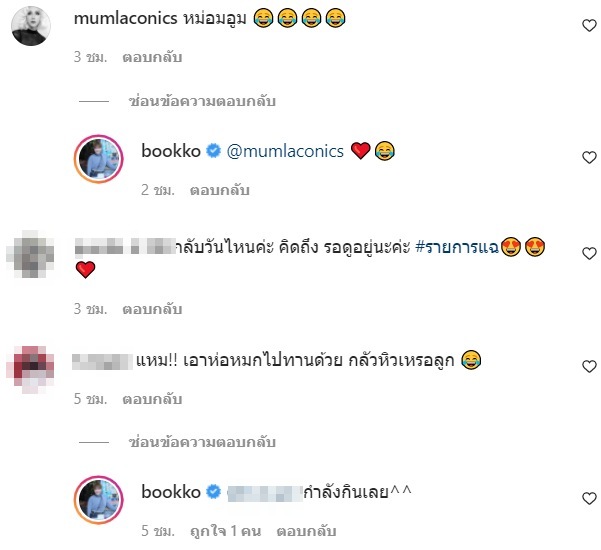Open verified badge beside last bookko reply
Image resolution: width=601 pixels, height=550 pixels.
(213, 492)
